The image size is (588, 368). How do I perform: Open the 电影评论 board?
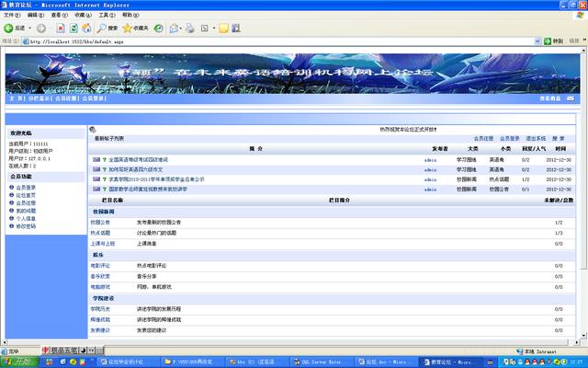click(x=100, y=266)
